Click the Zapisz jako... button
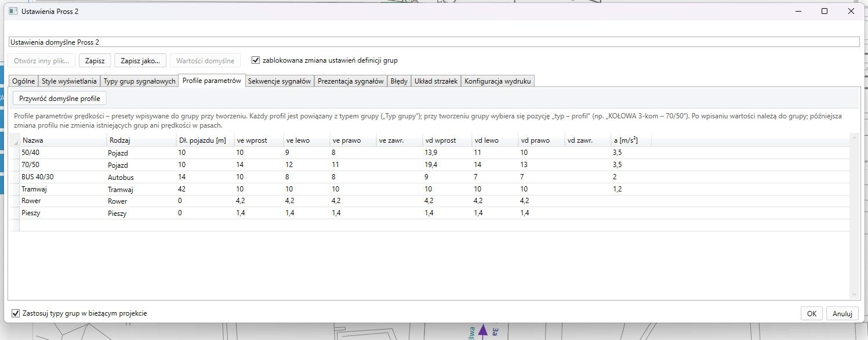Screen dimensions: 868x340 point(141,60)
